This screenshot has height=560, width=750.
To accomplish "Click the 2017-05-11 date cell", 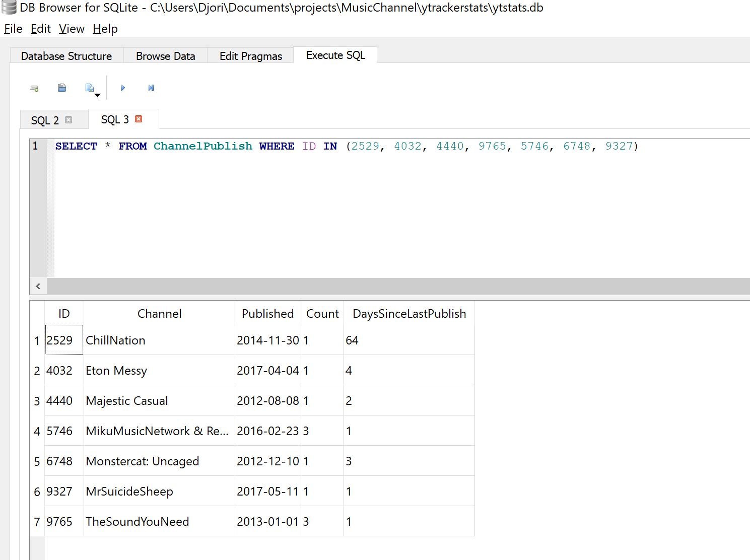I will [x=268, y=492].
